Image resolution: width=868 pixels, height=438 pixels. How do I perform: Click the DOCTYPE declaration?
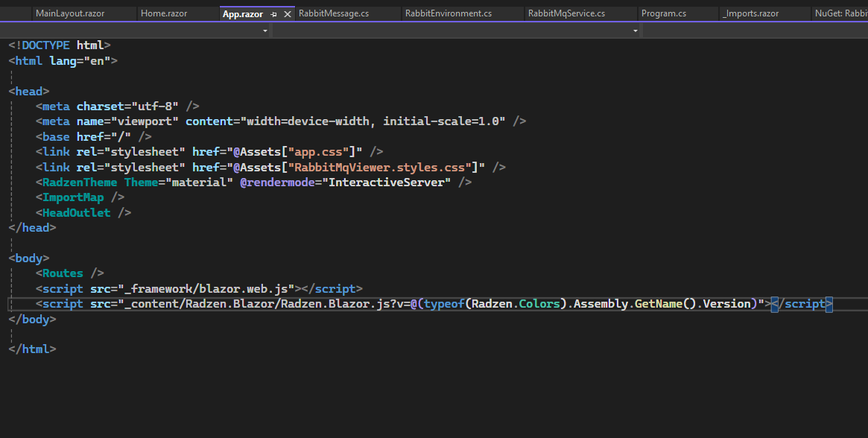coord(60,45)
